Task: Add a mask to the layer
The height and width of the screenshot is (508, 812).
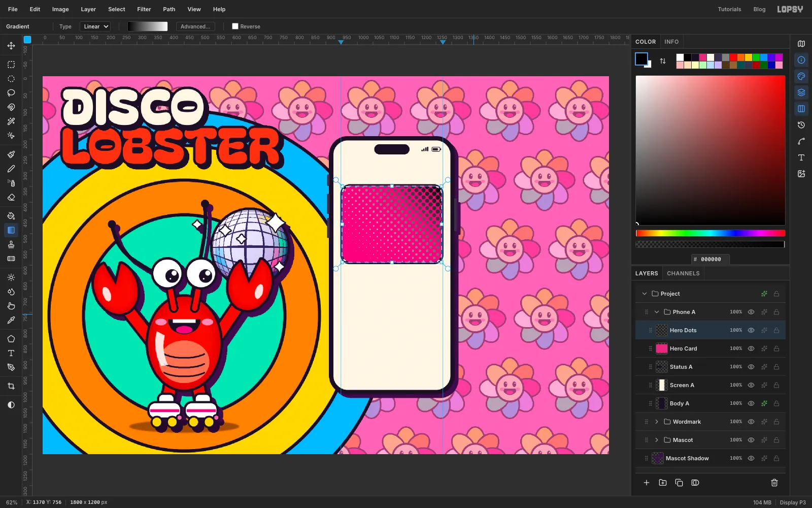Action: tap(695, 483)
